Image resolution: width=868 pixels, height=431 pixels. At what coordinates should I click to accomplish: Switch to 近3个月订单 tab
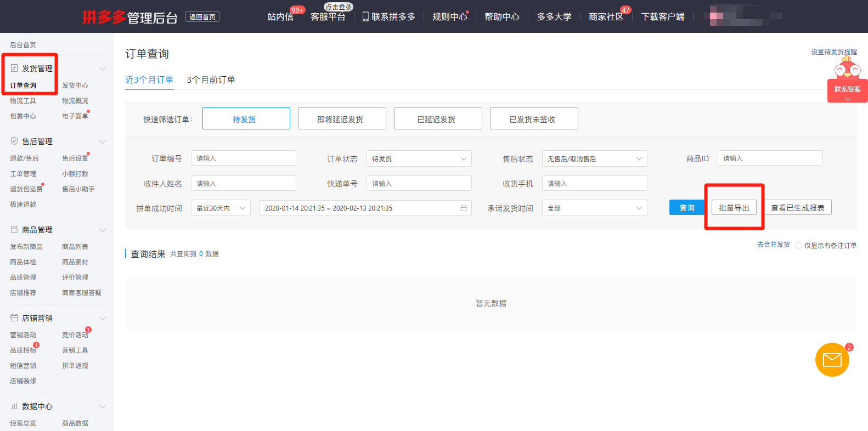[x=149, y=80]
